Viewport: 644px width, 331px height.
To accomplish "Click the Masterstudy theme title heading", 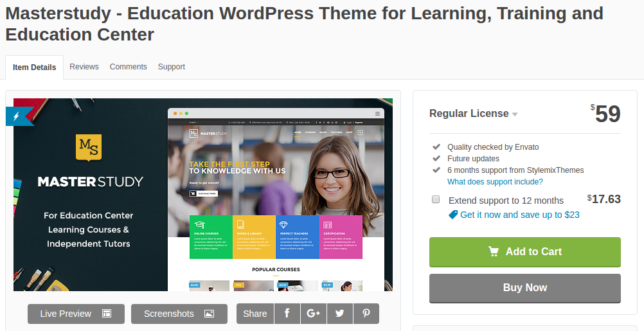I will coord(305,24).
